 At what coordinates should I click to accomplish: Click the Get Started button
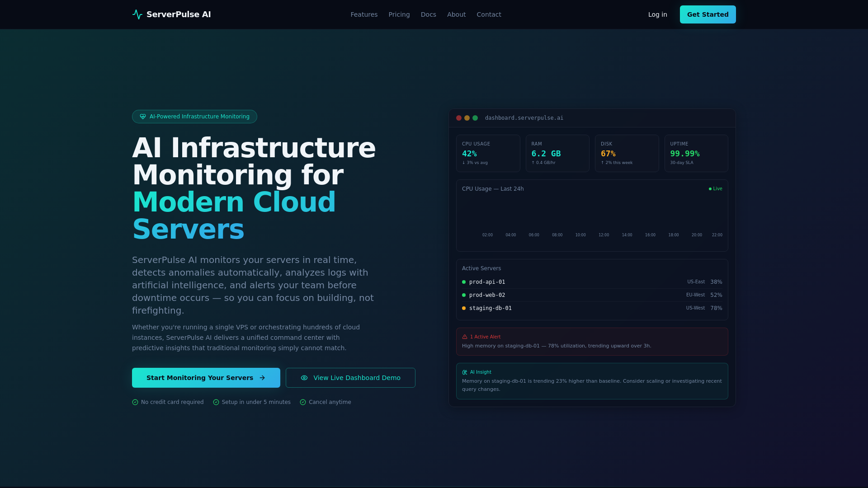point(708,14)
